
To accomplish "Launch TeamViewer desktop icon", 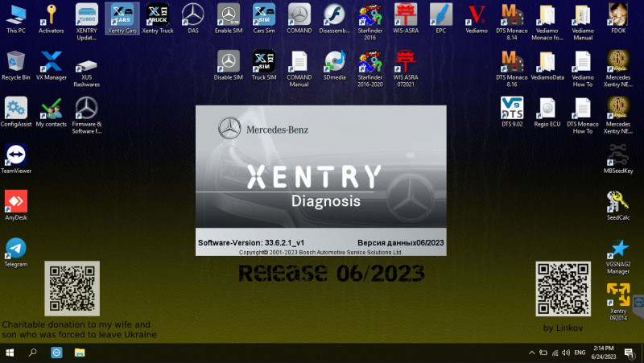I will [x=16, y=159].
